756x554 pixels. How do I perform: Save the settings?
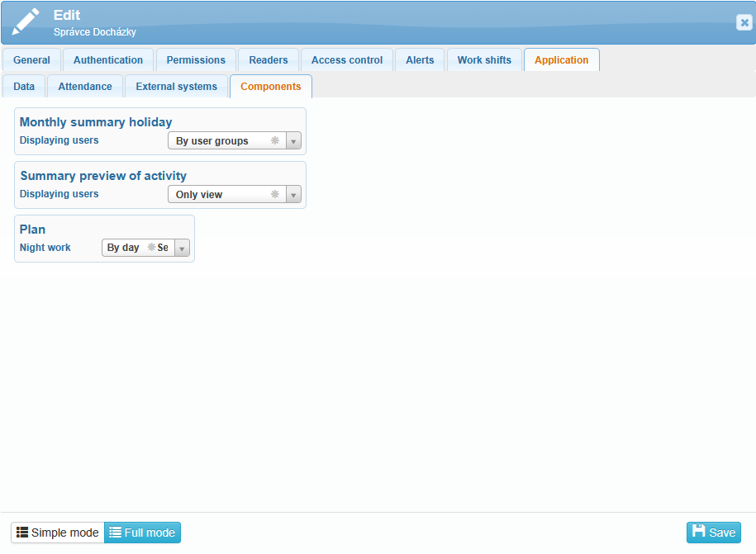[714, 533]
